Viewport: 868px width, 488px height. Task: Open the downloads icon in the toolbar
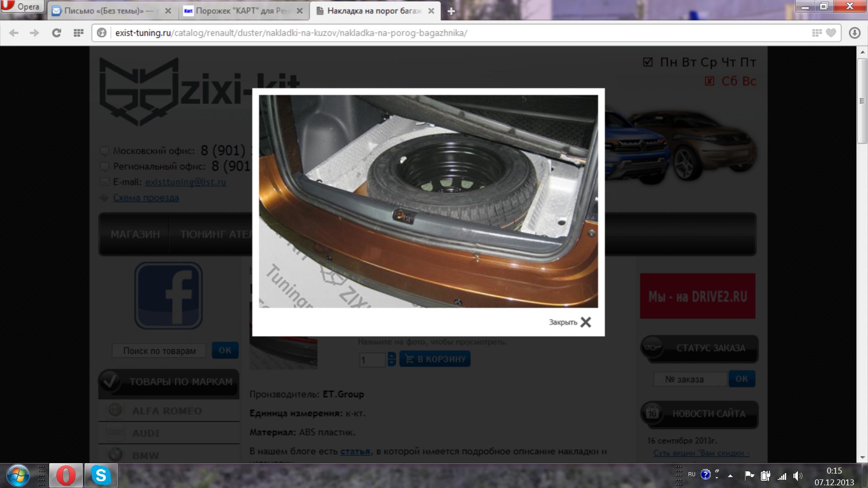coord(854,33)
